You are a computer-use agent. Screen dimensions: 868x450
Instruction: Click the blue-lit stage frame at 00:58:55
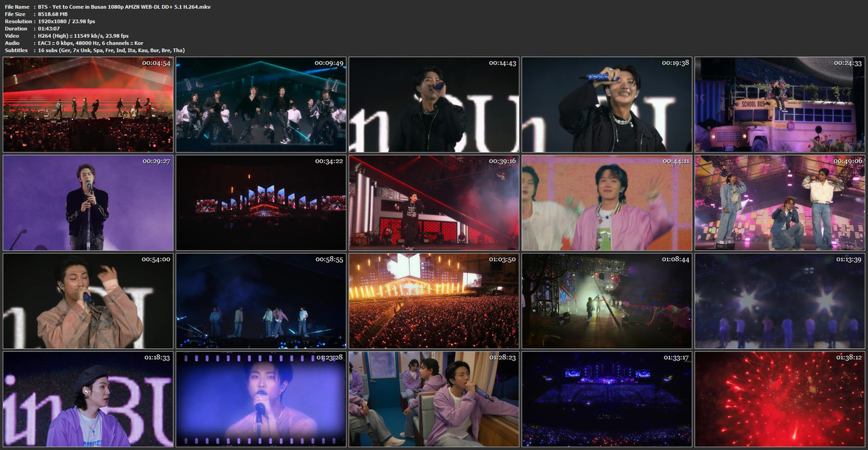point(261,301)
